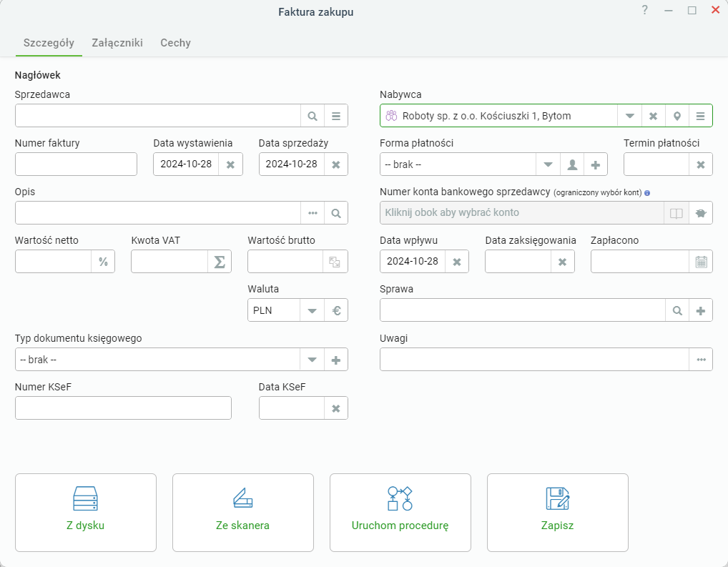728x567 pixels.
Task: Add a new Forma płatności with plus
Action: [x=596, y=164]
